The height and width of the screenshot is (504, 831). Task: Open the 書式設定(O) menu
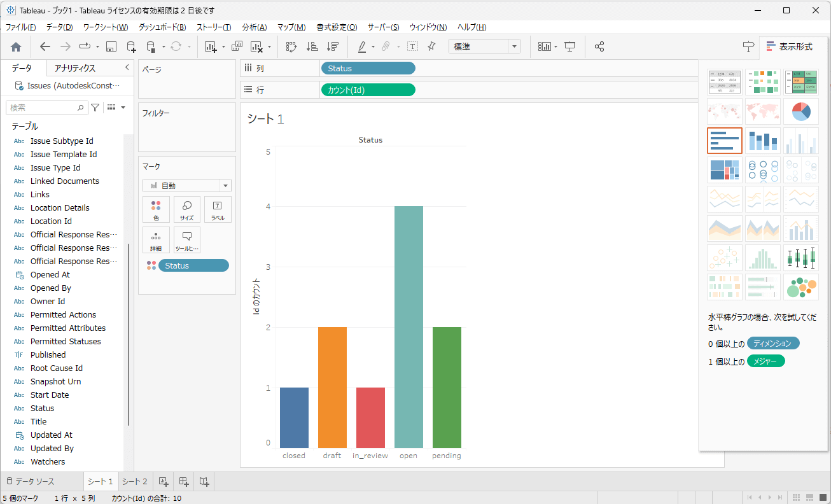coord(337,27)
